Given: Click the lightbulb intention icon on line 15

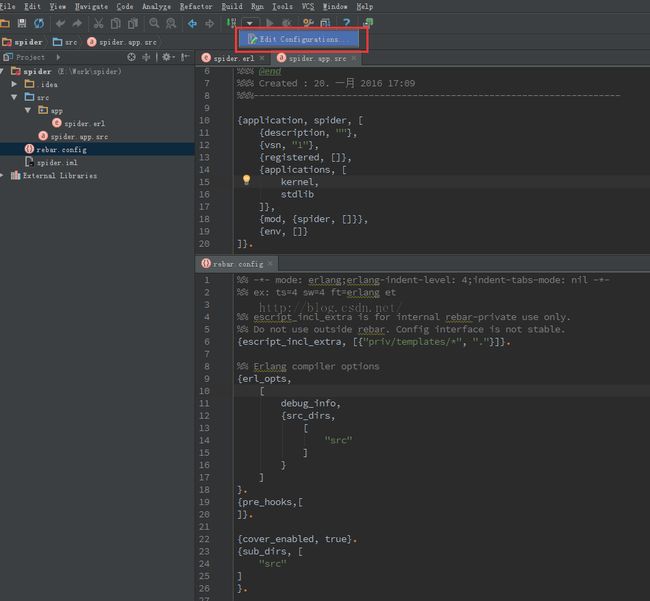Looking at the screenshot, I should [x=246, y=179].
